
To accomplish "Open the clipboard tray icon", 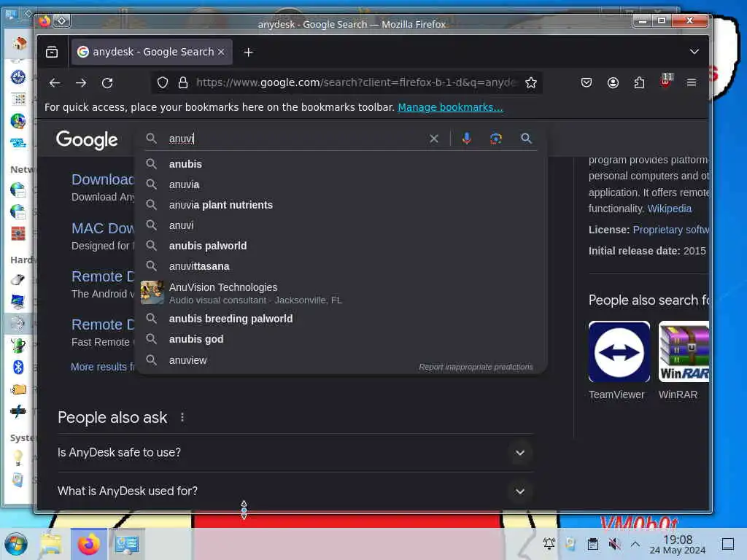I will pos(592,544).
